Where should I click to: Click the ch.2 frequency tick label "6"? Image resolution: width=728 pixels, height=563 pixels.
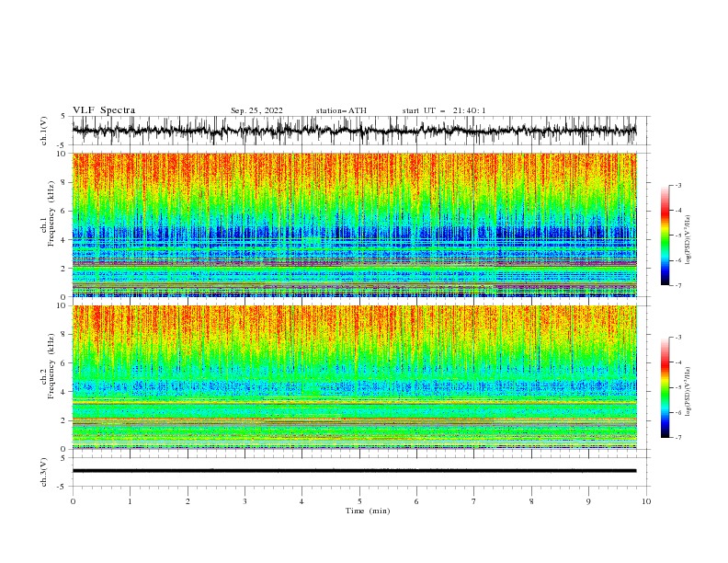click(64, 363)
